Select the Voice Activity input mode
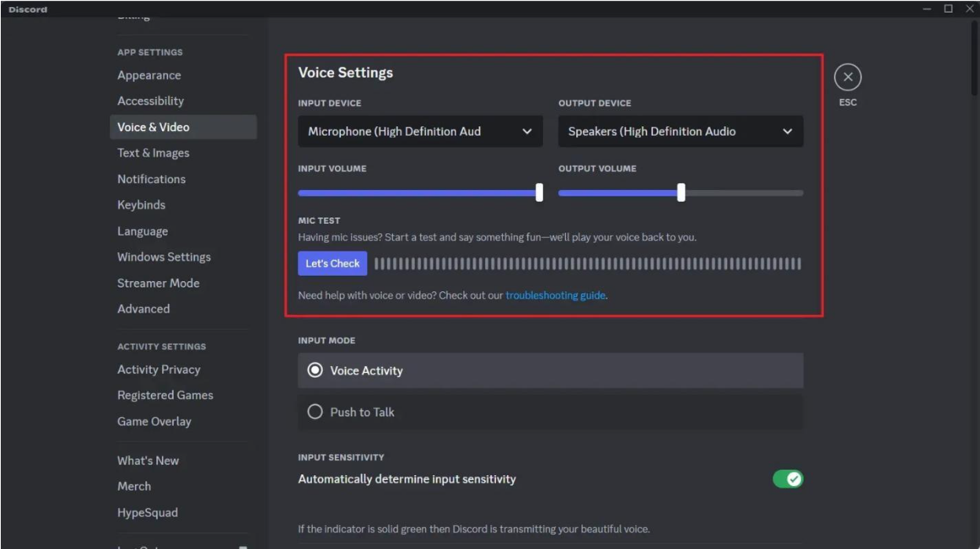 coord(550,370)
